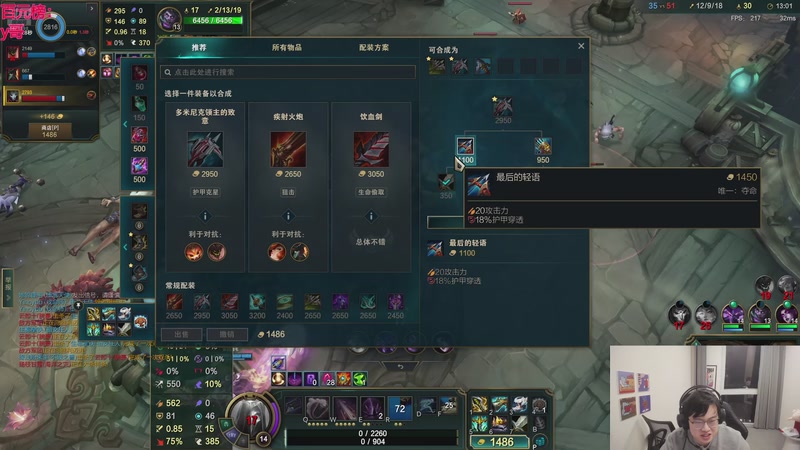This screenshot has width=800, height=450.
Task: Select the 多米尼克领主的致意 item icon
Action: 205,149
